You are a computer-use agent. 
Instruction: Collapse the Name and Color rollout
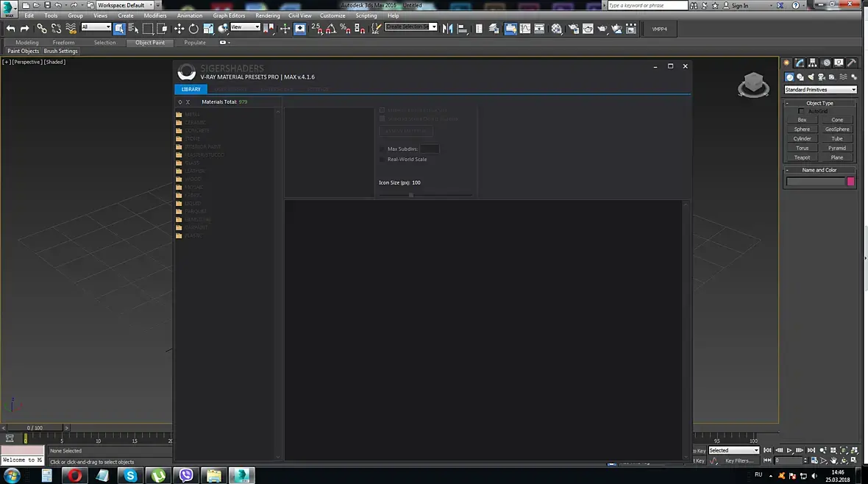point(820,170)
